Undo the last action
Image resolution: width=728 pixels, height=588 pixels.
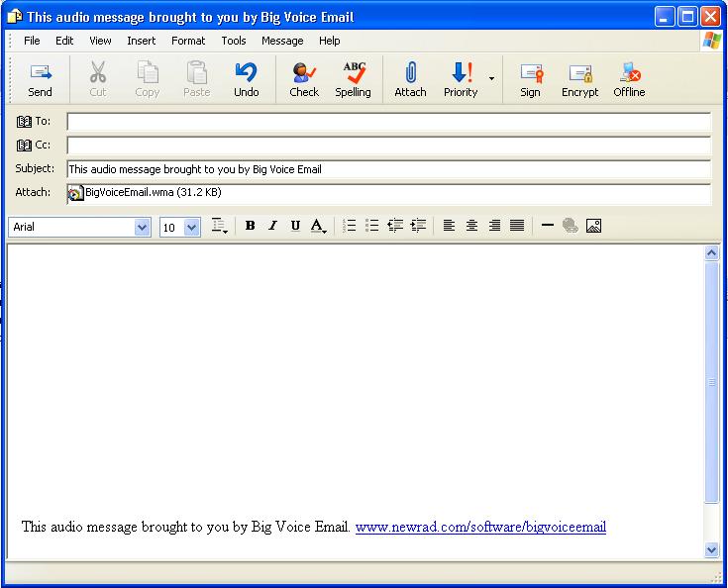click(246, 79)
